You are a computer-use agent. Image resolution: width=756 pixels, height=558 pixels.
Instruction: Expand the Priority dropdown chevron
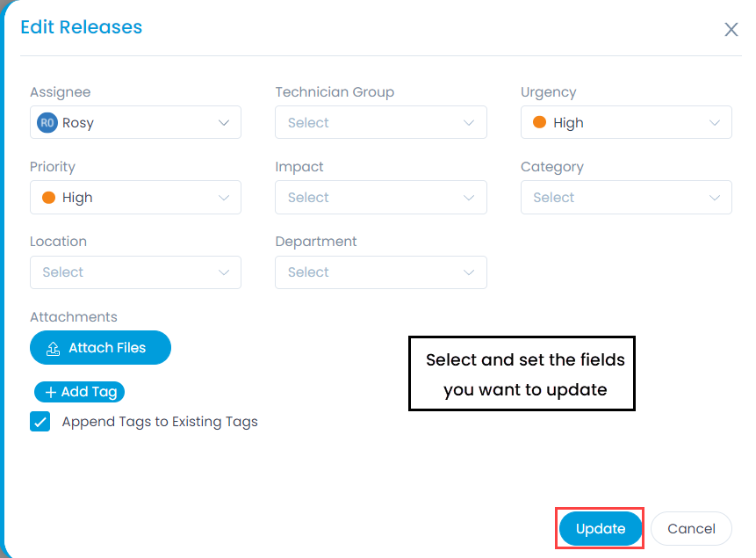coord(224,198)
